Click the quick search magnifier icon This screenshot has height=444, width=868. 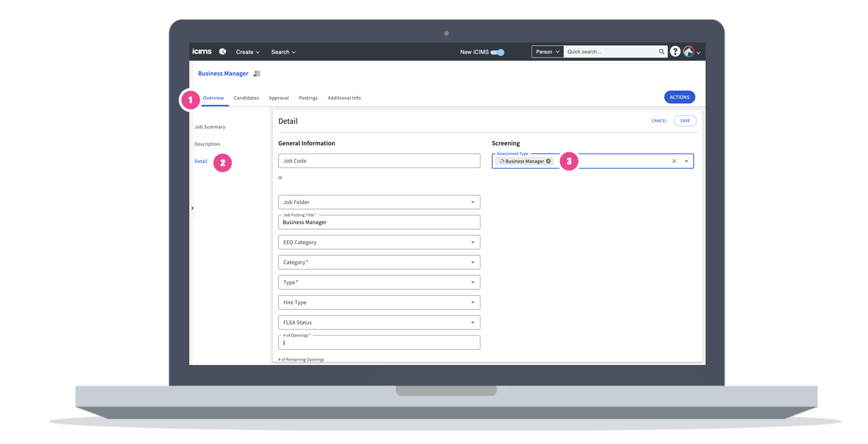[x=661, y=52]
